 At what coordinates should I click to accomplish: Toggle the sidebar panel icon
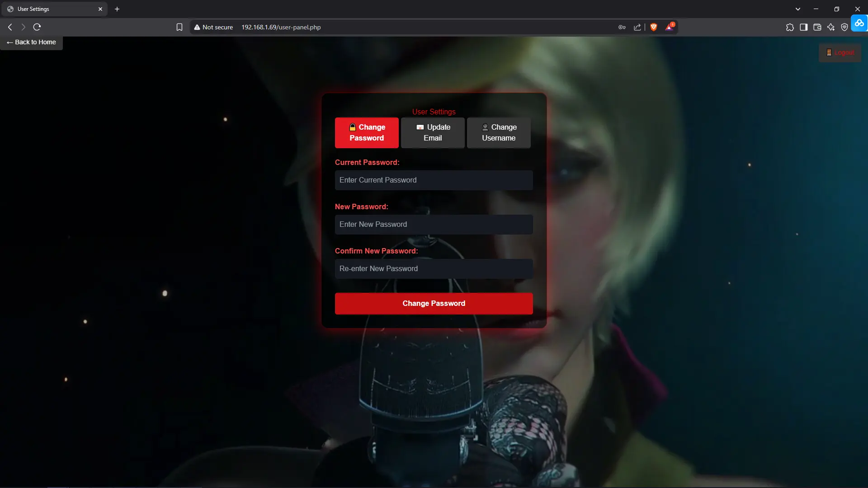803,27
